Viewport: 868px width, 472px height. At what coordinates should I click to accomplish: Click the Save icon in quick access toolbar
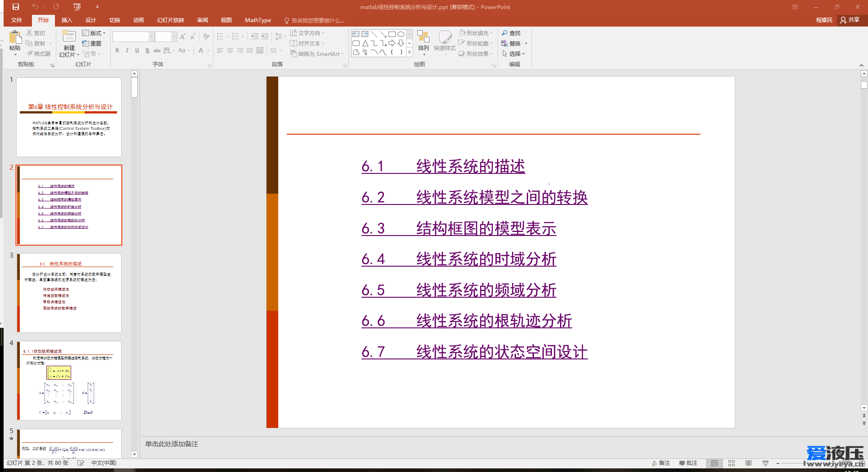point(16,7)
